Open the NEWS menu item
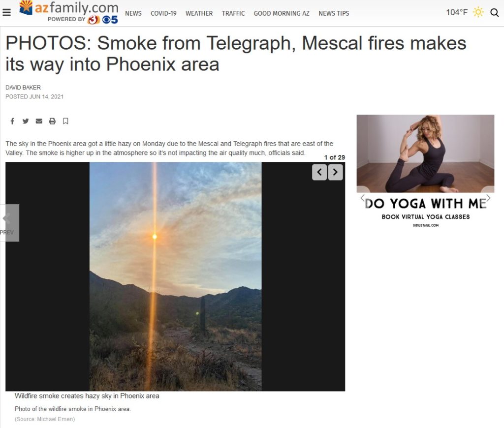Image resolution: width=504 pixels, height=428 pixels. pyautogui.click(x=133, y=13)
